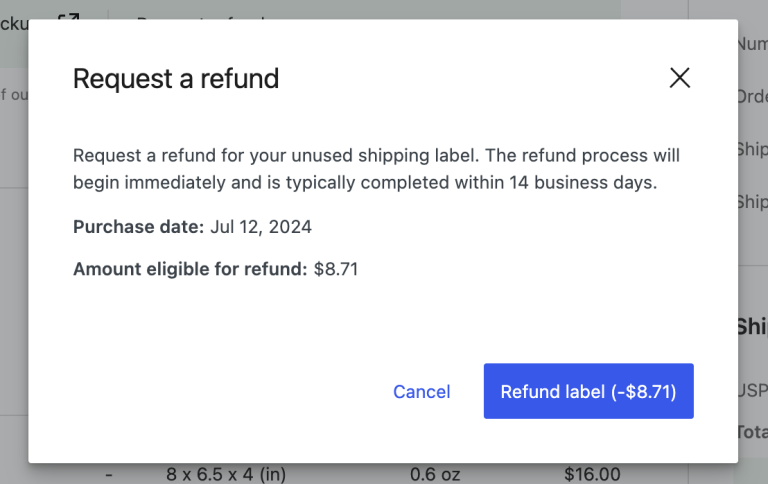The width and height of the screenshot is (768, 484).
Task: Confirm with Refund label (-$8.71) button
Action: [x=588, y=392]
